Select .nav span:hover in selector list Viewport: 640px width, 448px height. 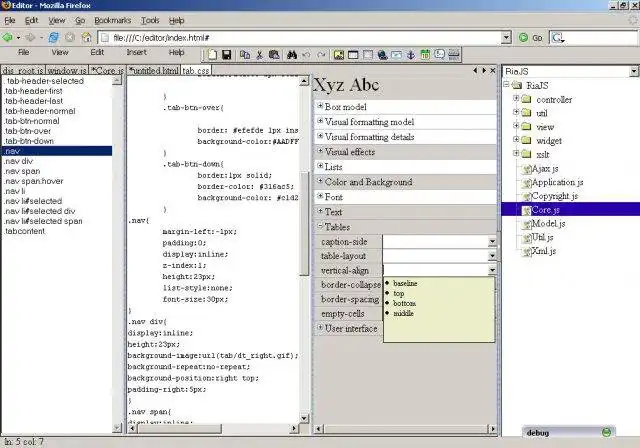coord(57,181)
